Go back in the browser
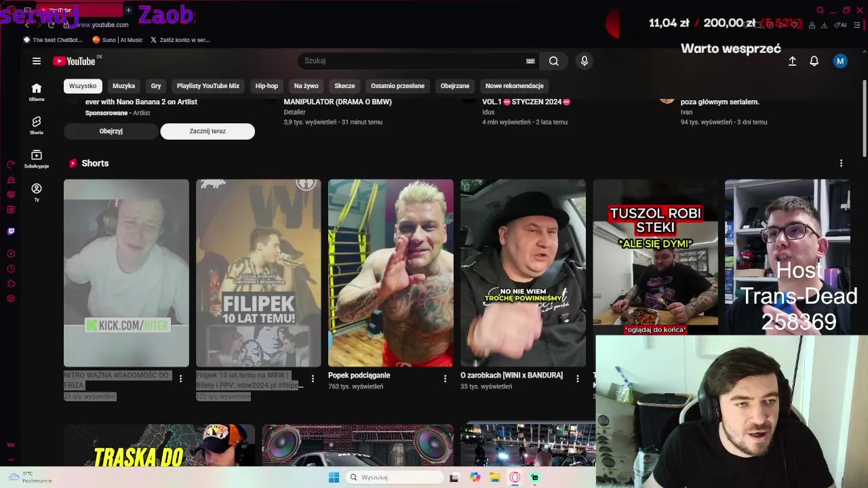The image size is (868, 488). [27, 25]
